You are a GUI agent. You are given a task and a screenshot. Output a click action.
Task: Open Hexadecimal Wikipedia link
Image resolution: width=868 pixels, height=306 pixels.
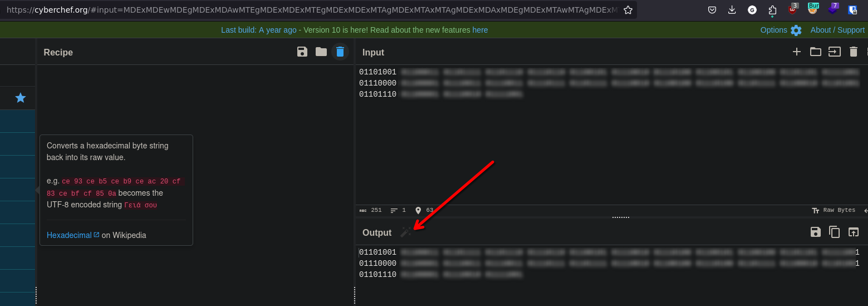[x=69, y=235]
